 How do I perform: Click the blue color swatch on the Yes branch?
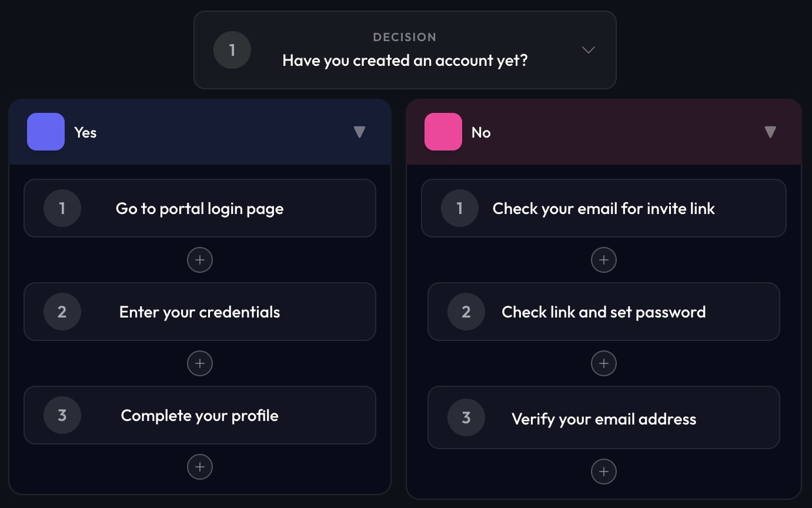(x=45, y=132)
